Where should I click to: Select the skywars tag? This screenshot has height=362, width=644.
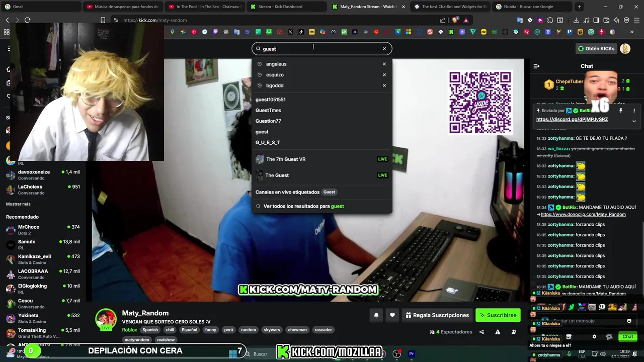tap(272, 330)
